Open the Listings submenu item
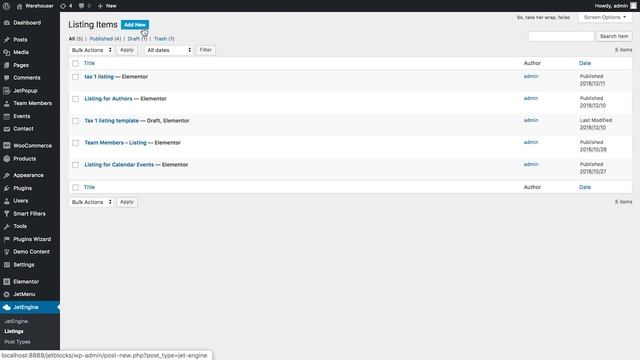 coord(14,331)
